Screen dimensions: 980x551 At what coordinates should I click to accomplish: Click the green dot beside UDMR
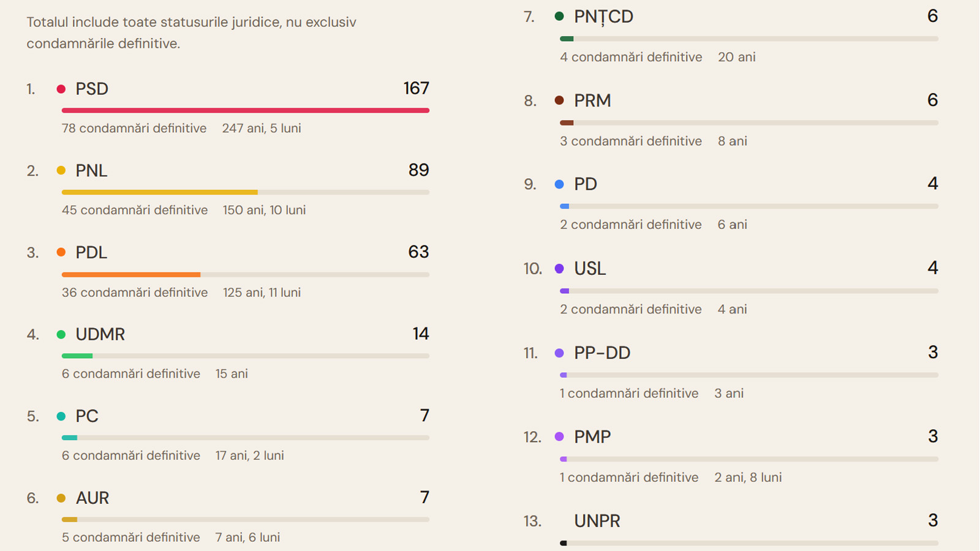click(61, 334)
